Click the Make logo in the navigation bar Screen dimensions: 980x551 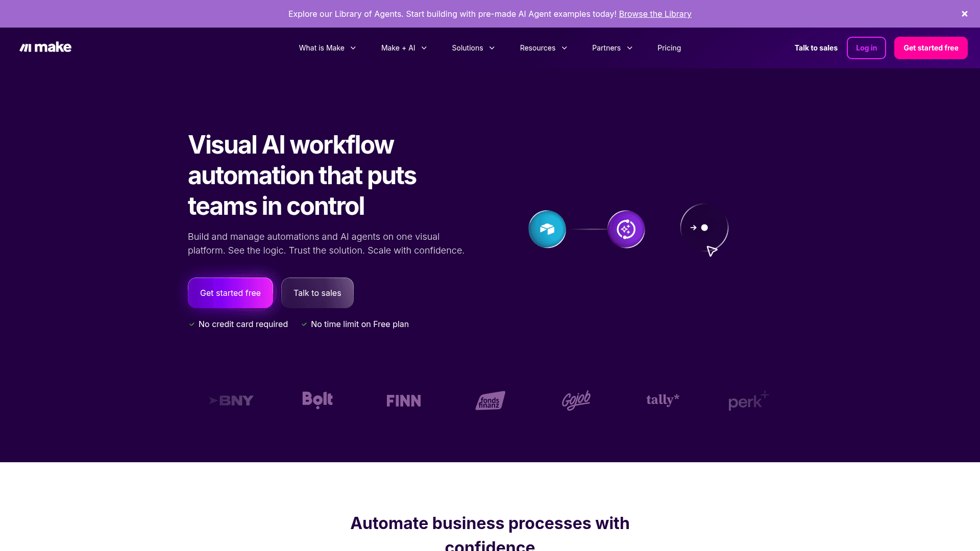tap(45, 47)
